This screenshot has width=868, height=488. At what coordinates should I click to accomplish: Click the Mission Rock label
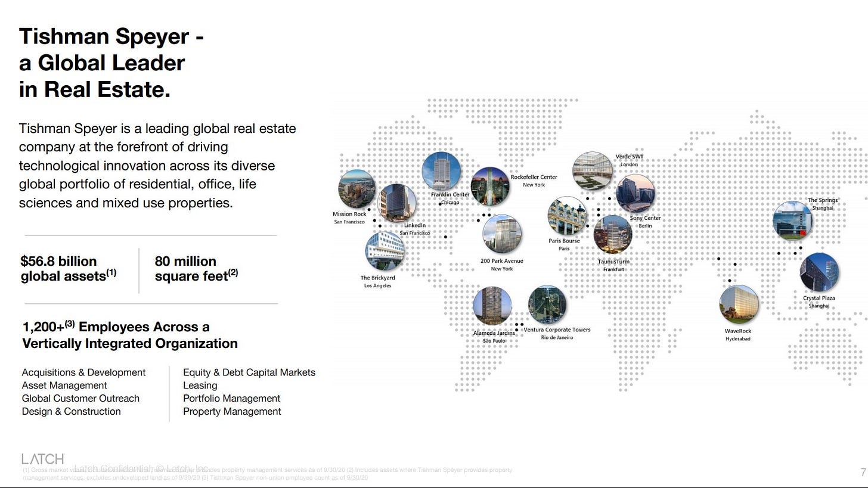349,215
